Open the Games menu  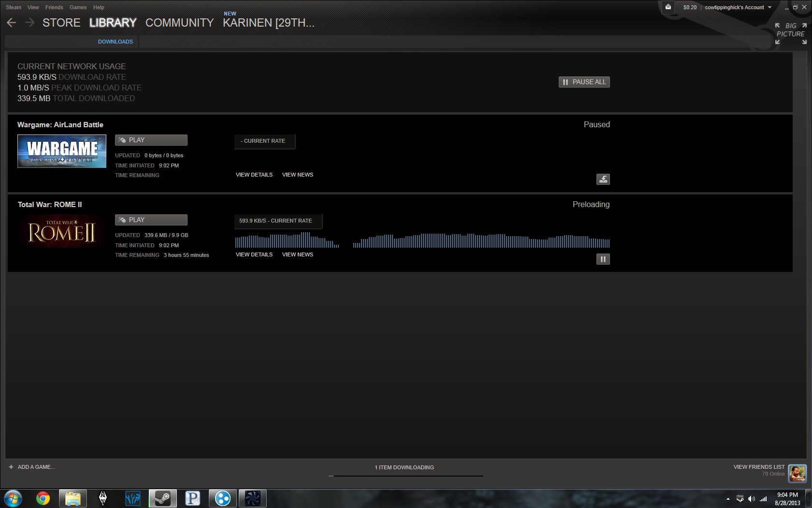[x=78, y=7]
